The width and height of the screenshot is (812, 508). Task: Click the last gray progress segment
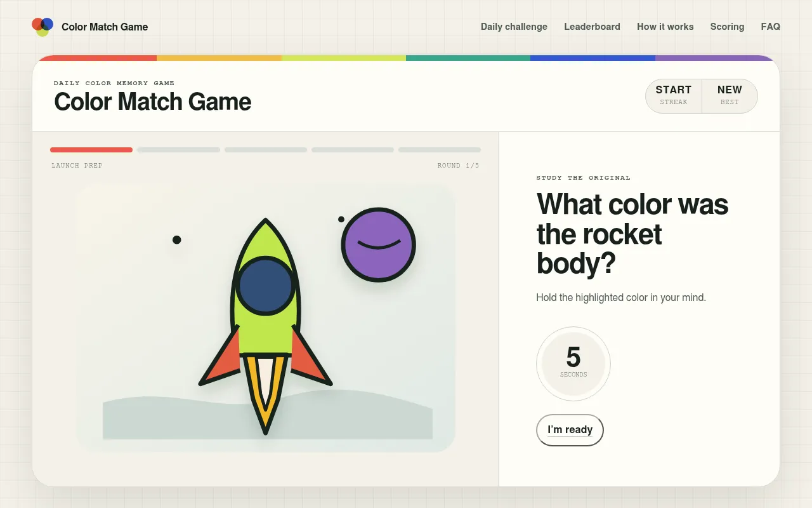pos(440,150)
